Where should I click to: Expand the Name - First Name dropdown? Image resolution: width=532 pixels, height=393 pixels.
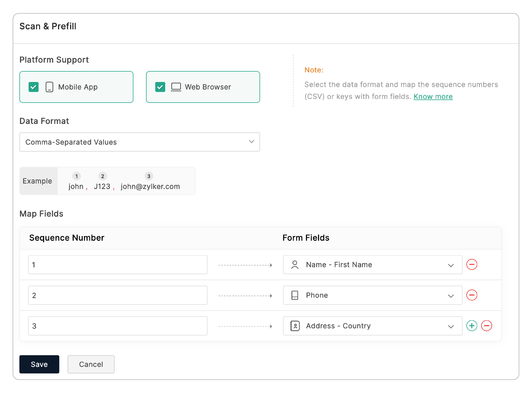coord(450,265)
